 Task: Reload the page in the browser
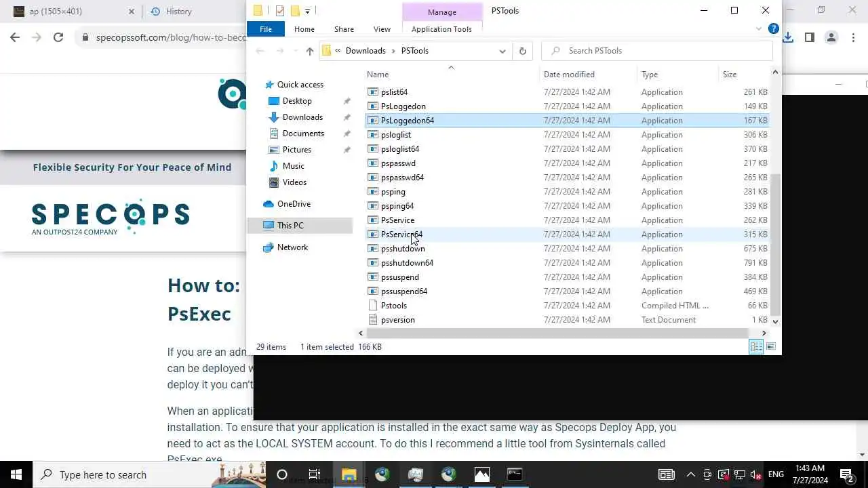coord(58,38)
